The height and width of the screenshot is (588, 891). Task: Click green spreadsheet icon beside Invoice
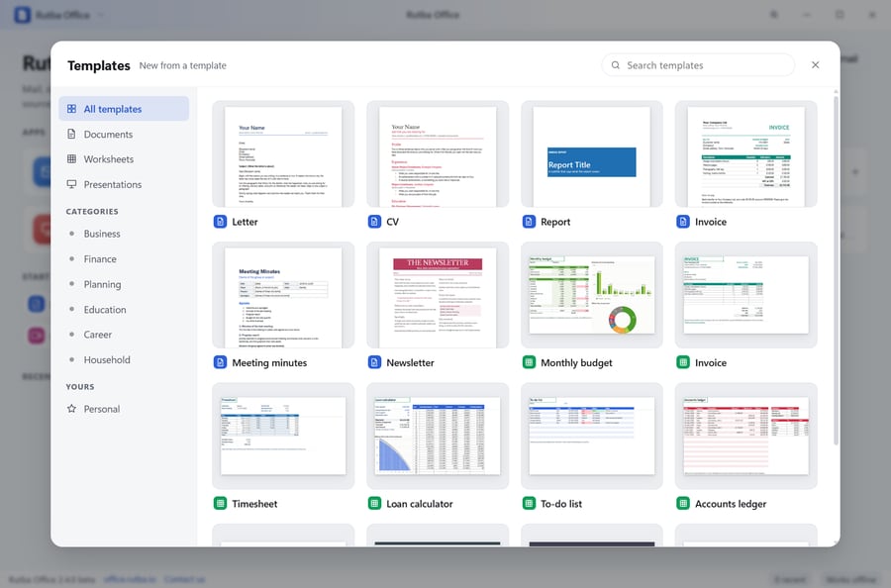point(683,362)
